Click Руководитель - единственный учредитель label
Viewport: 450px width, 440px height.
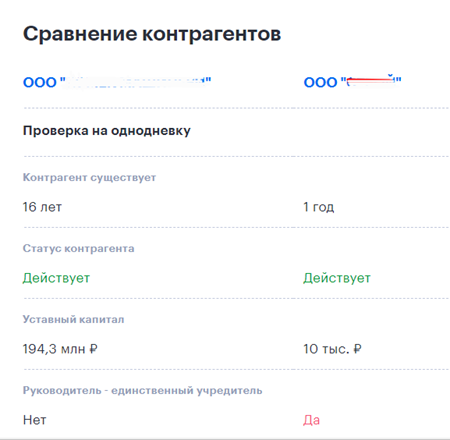(142, 390)
